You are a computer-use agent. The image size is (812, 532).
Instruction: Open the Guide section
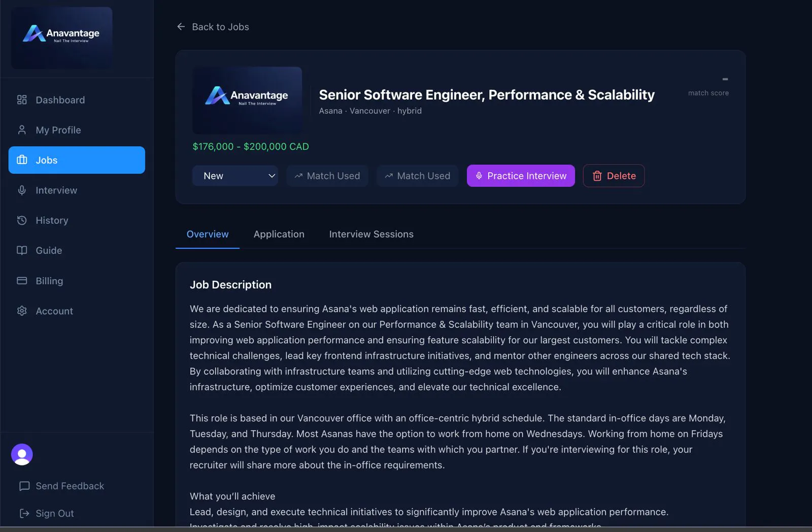[77, 250]
